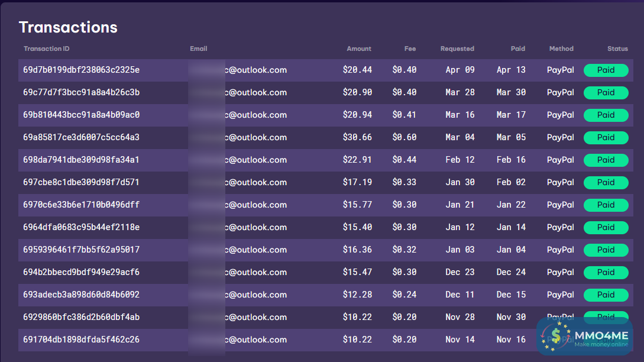Click the $0.33 fee cell

click(404, 182)
